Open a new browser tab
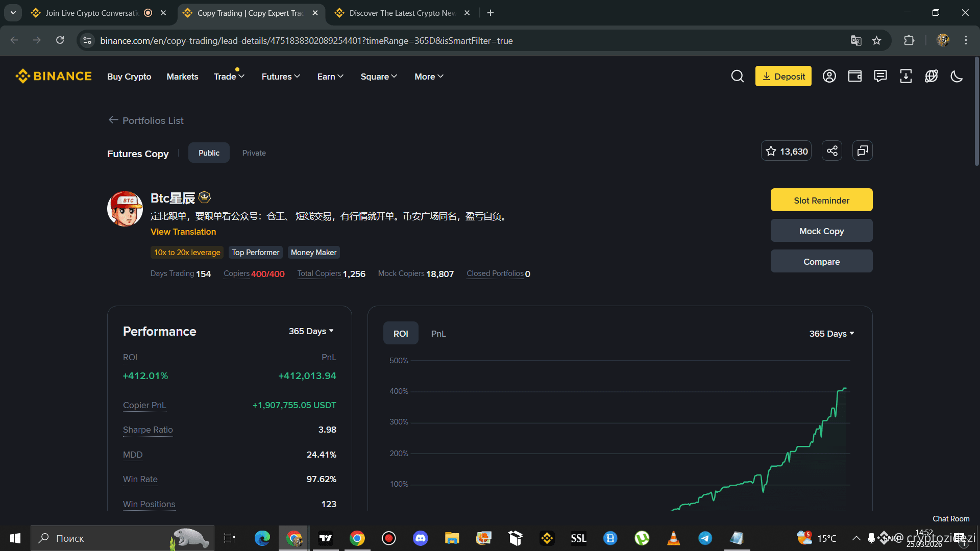 491,13
